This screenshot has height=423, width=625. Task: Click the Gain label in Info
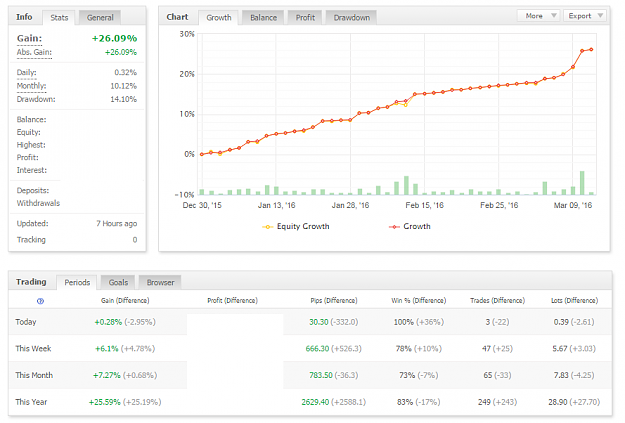click(x=29, y=38)
